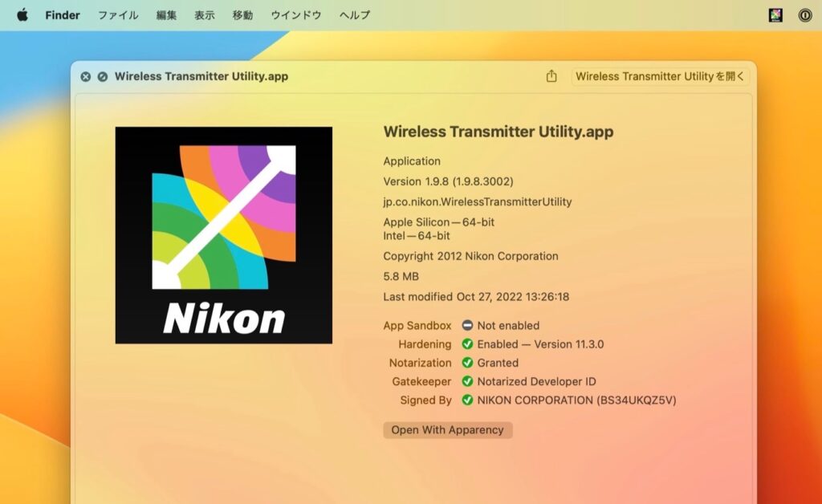Click the App Sandbox label

tap(417, 325)
